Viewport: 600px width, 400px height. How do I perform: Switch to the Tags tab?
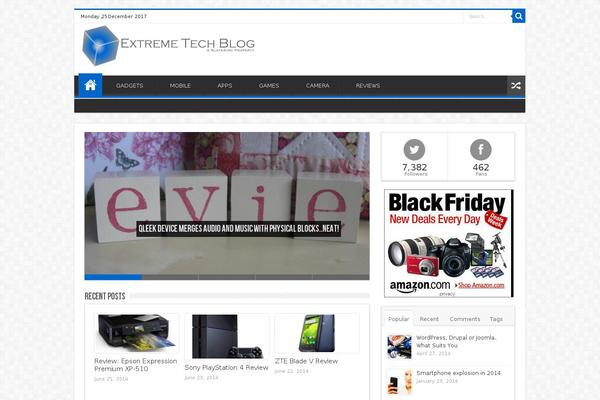click(496, 319)
